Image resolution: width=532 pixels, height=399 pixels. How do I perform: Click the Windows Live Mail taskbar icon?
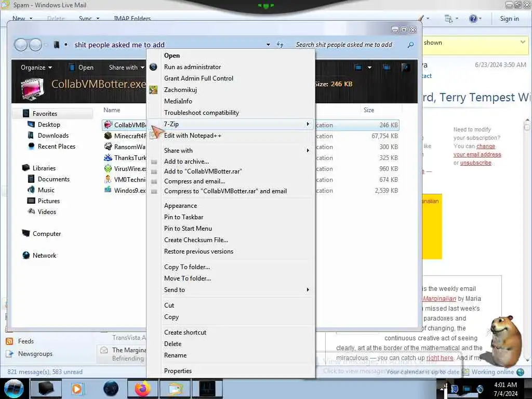[175, 389]
